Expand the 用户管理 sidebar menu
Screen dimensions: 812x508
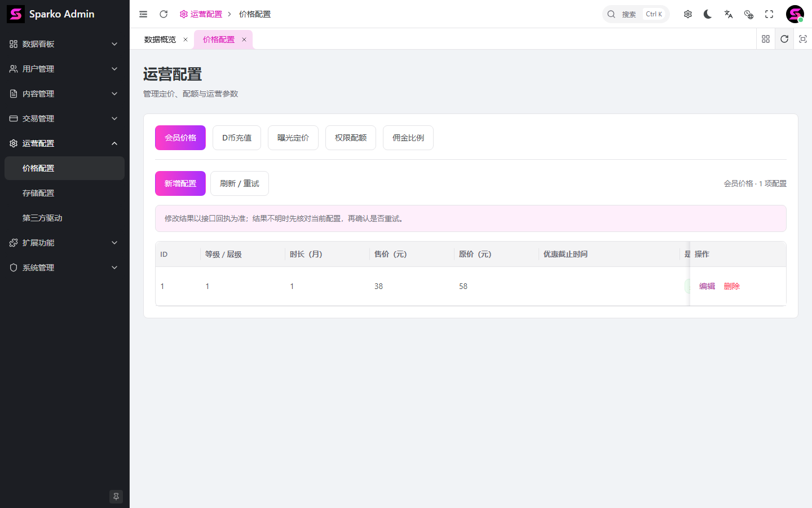coord(64,69)
